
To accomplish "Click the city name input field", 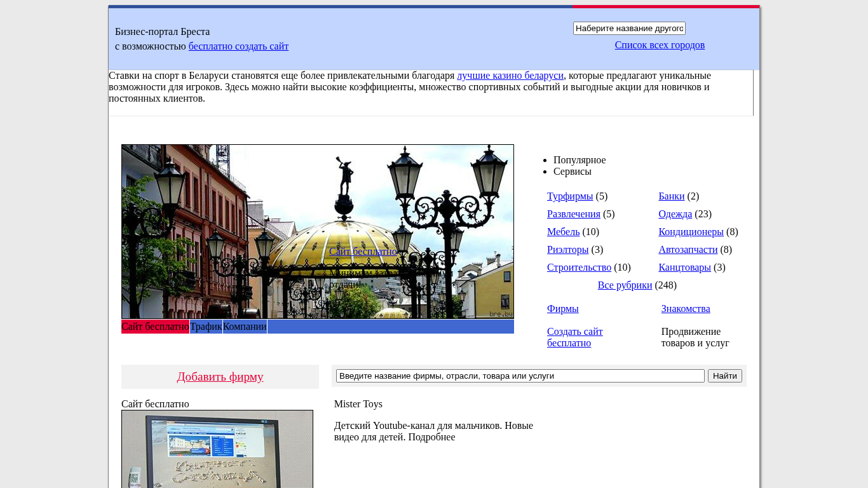I will (x=628, y=29).
